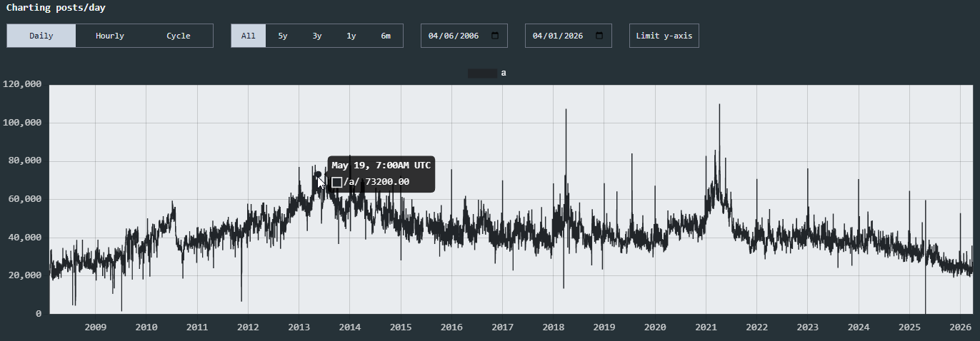
Task: Switch to Cycle chart mode
Action: click(179, 36)
